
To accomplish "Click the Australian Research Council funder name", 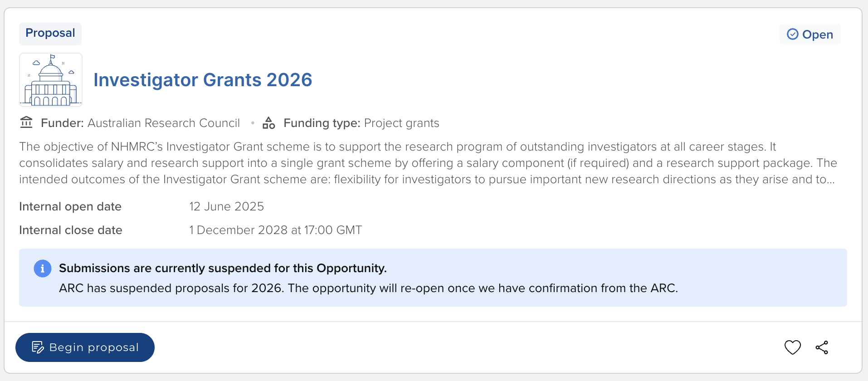I will (163, 123).
